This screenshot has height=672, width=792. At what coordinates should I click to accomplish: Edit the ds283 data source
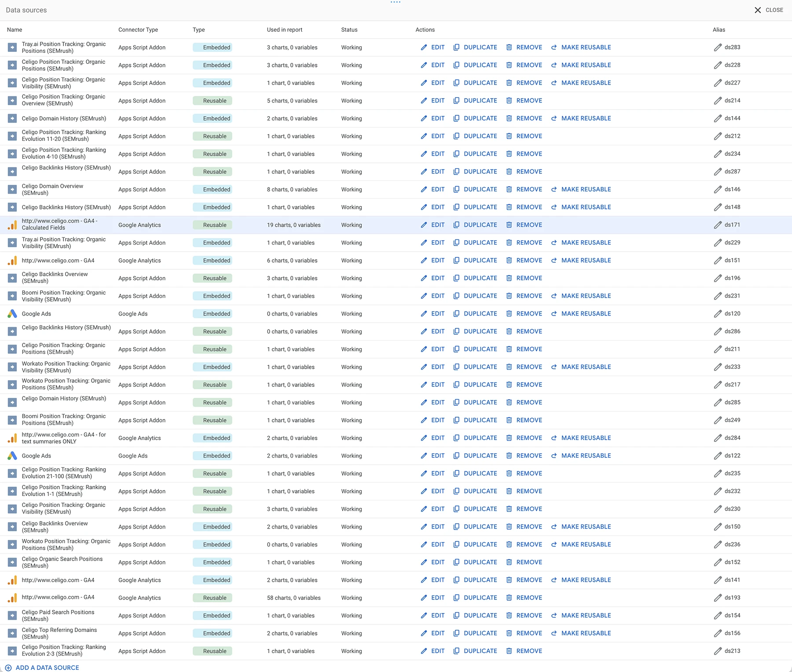coord(433,48)
